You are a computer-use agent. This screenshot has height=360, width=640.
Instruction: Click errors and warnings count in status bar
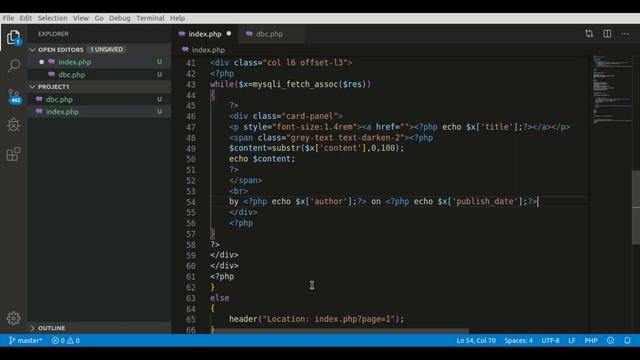[66, 340]
